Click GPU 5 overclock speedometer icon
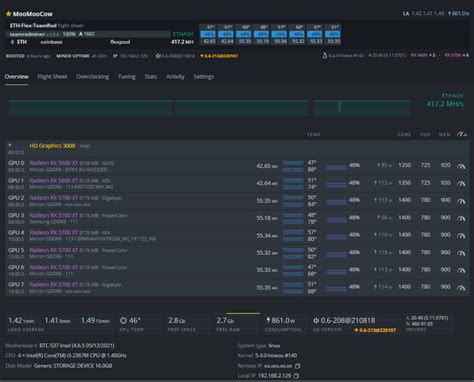The height and width of the screenshot is (382, 474). click(x=461, y=253)
